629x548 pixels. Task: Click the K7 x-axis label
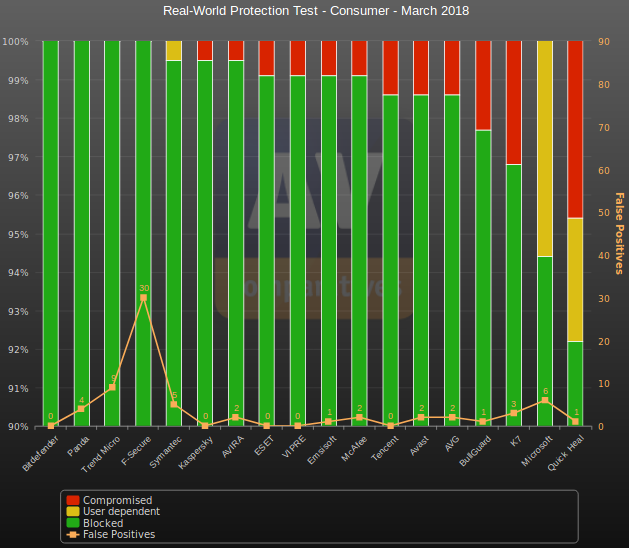(x=516, y=441)
